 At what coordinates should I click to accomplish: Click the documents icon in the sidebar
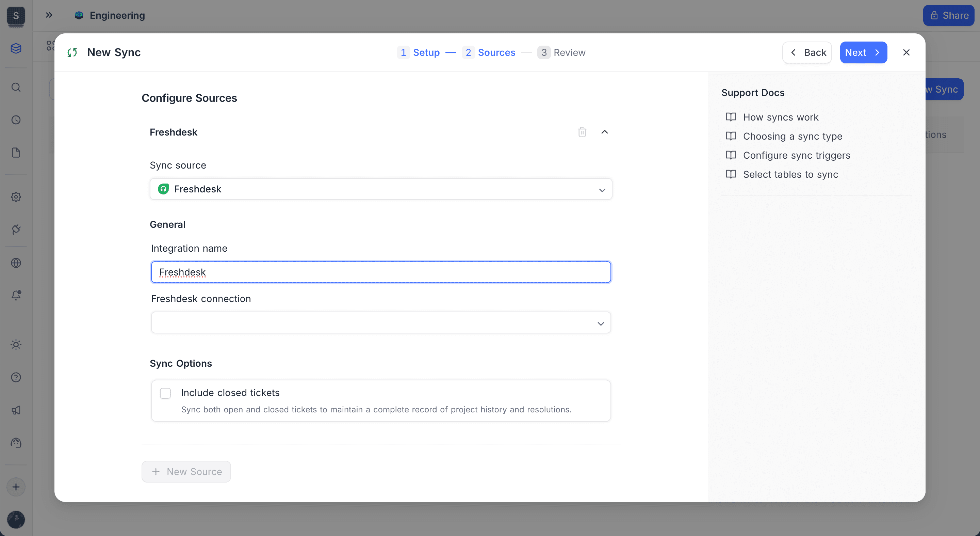click(16, 152)
